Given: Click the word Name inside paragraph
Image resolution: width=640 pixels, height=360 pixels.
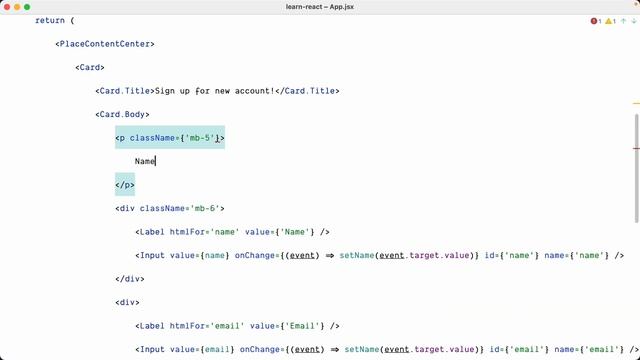Looking at the screenshot, I should tap(145, 161).
